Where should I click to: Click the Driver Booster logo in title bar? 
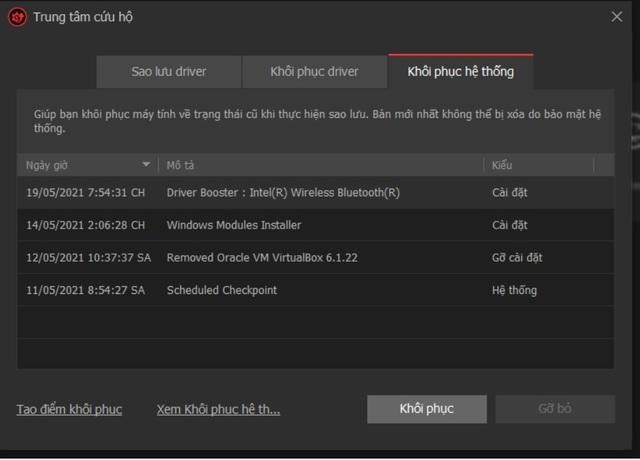tap(17, 17)
